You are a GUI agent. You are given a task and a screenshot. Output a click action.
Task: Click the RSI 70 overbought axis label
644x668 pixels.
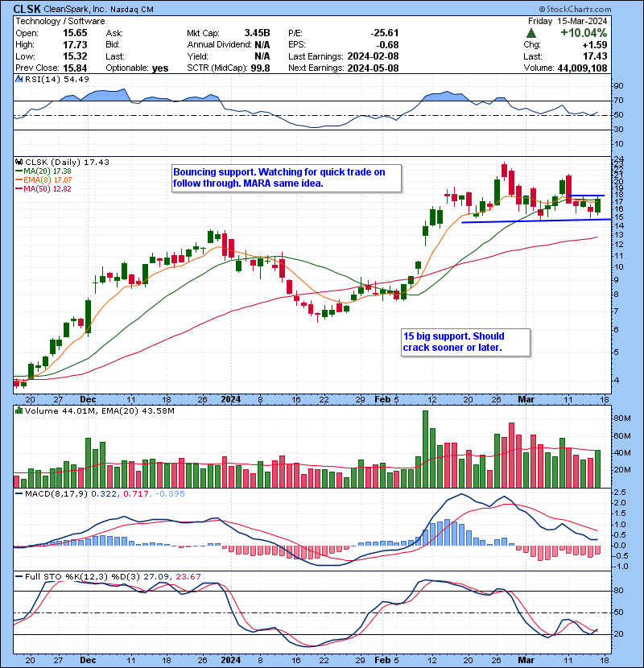[x=618, y=101]
